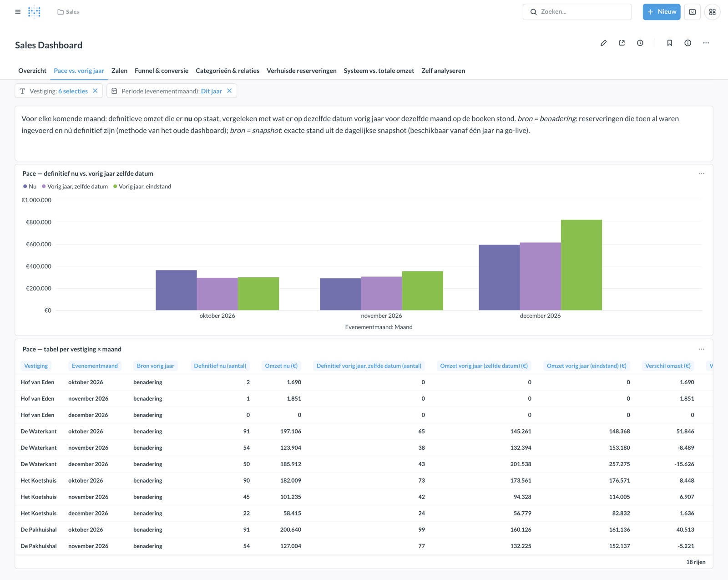Go to Verhuisde reserveringen tab

302,71
